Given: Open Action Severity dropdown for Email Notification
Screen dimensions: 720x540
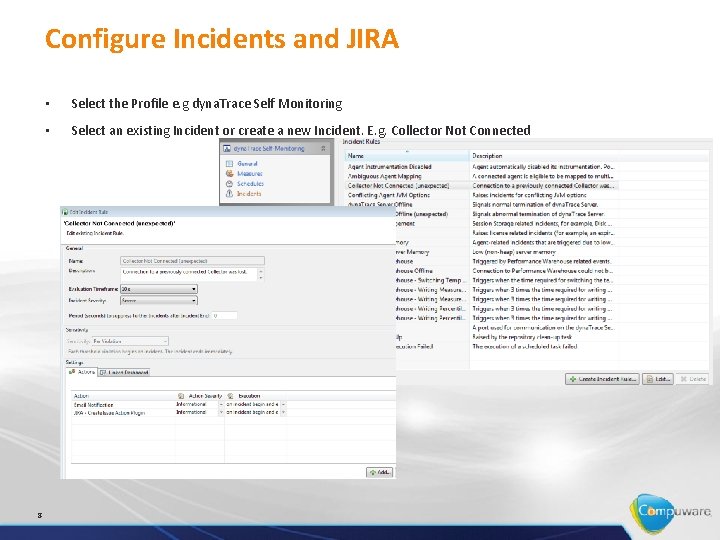Looking at the screenshot, I should (221, 405).
